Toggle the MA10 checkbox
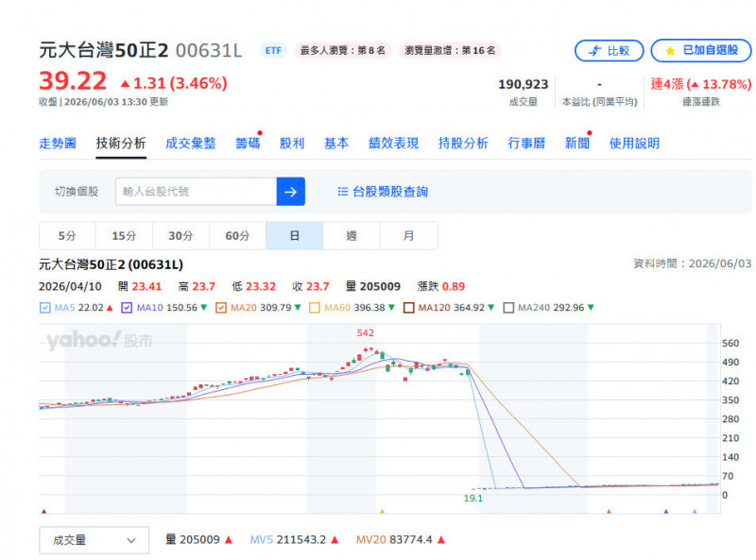Viewport: 756px width, 560px height. coord(127,308)
